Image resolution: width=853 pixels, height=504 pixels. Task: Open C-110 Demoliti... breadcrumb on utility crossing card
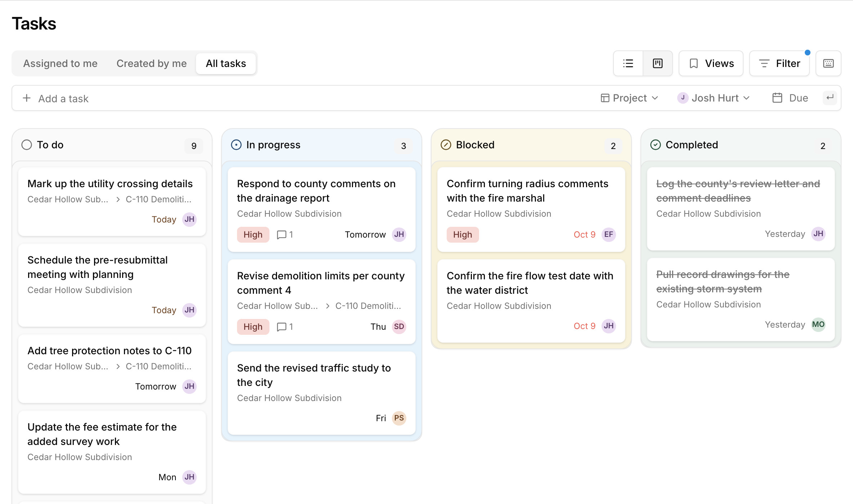pyautogui.click(x=158, y=199)
